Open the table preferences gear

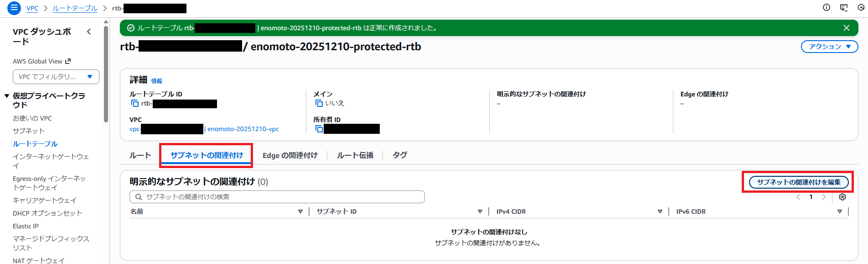click(842, 197)
